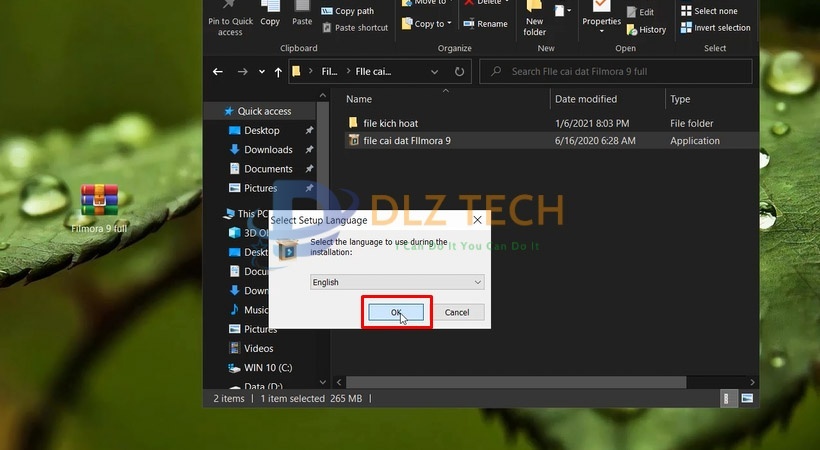
Task: Refresh the current folder view
Action: pos(459,72)
